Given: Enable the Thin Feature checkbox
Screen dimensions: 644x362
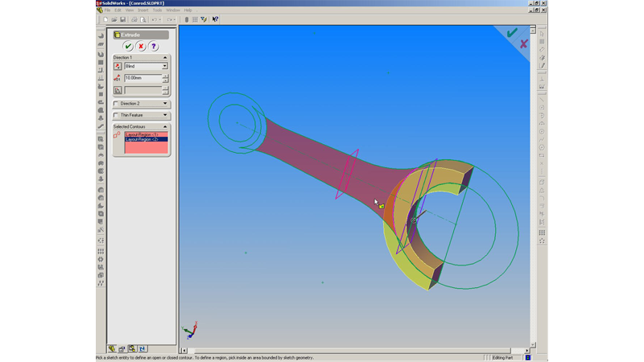Looking at the screenshot, I should (116, 115).
